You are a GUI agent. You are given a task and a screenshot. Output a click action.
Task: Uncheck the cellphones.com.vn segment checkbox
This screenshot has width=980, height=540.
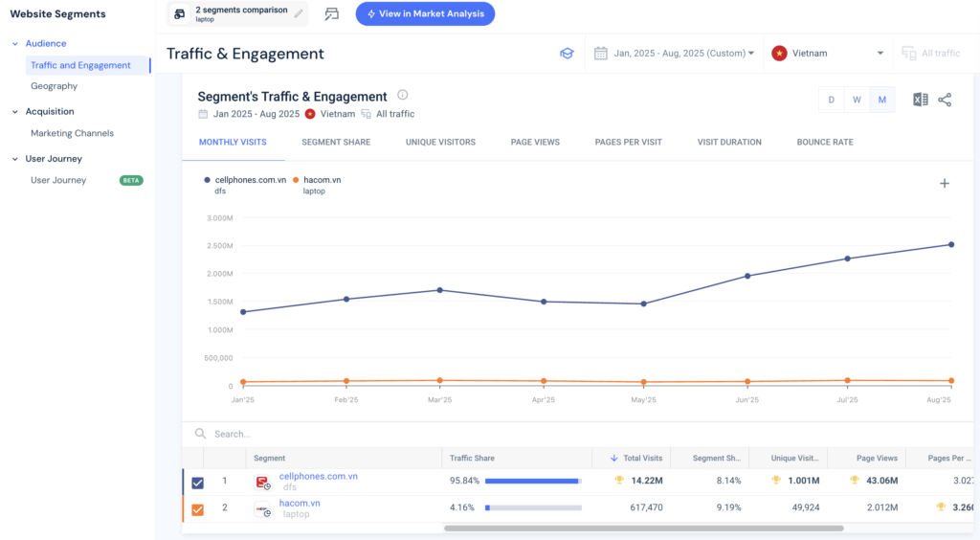197,483
